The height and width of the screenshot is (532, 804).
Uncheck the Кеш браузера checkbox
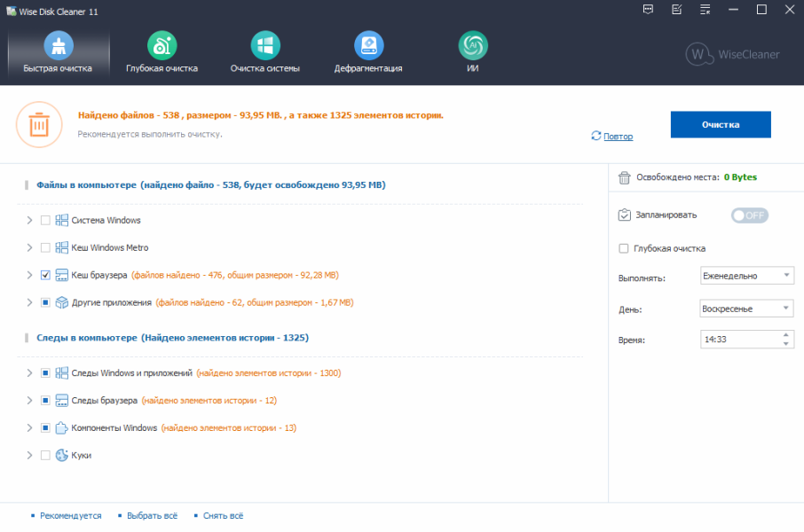click(45, 275)
